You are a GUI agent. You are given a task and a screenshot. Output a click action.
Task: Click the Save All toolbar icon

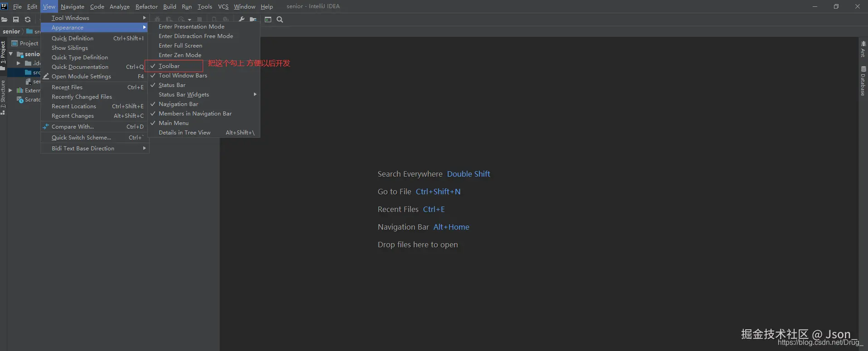pos(16,19)
